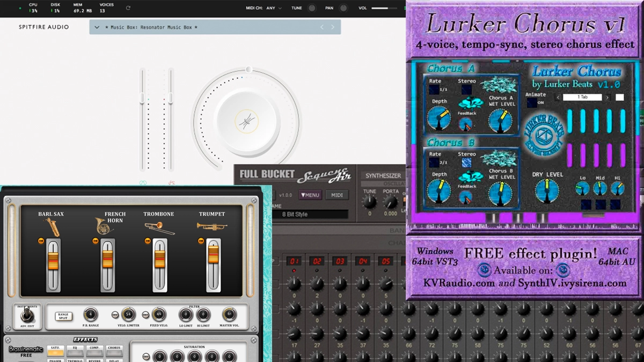
Task: Select sequencer step 04
Action: [x=363, y=261]
